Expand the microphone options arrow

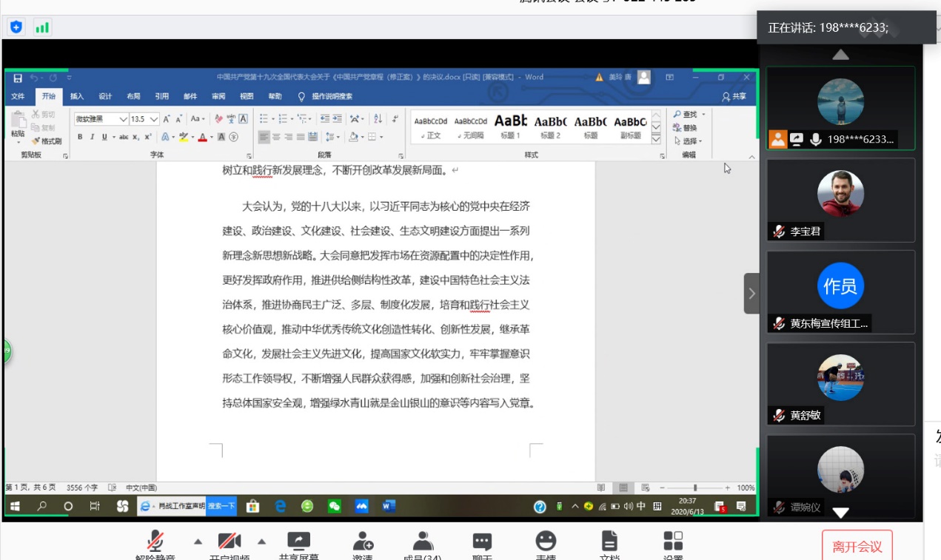tap(198, 542)
